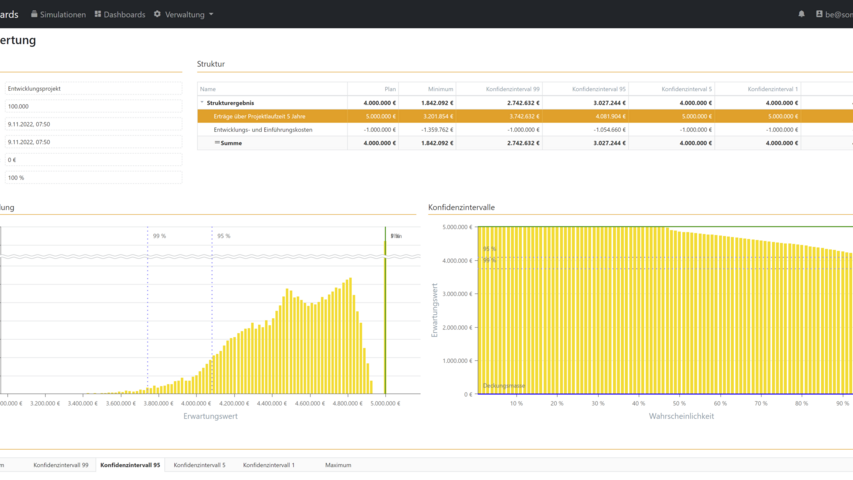853x480 pixels.
Task: Click the sum icon beside Summe
Action: 217,143
